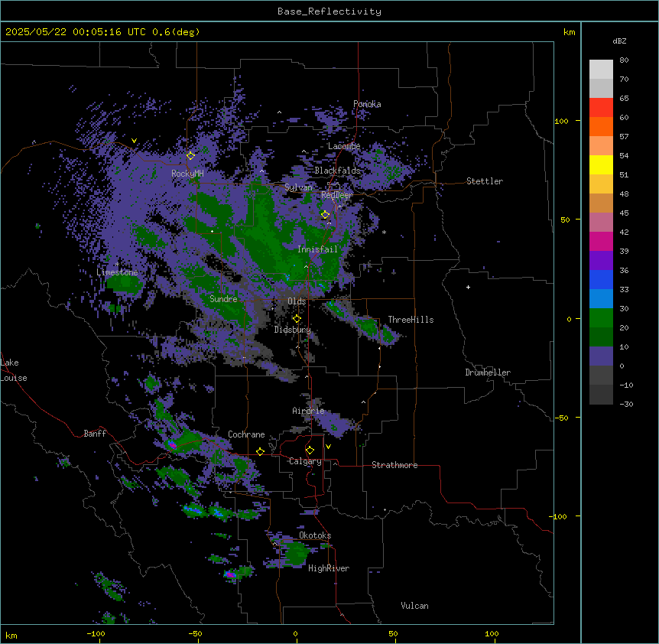Click the RockyMH label

(187, 174)
